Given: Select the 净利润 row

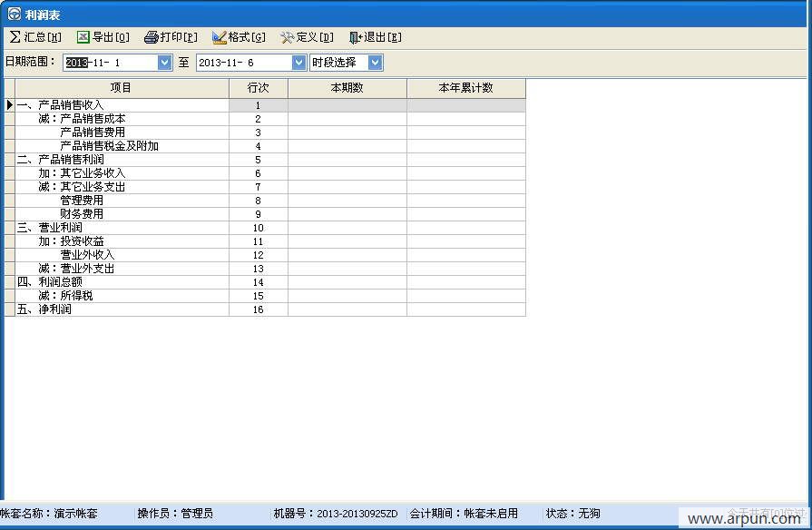Looking at the screenshot, I should (54, 309).
